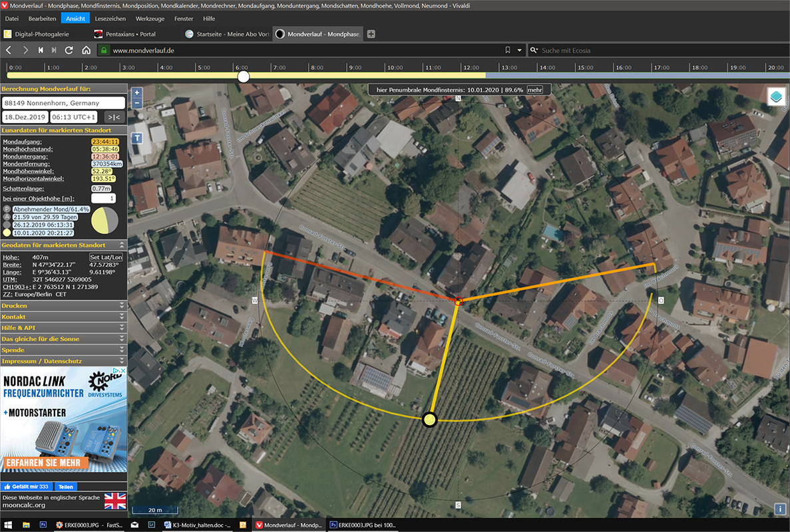Viewport: 790px width, 532px height.
Task: Click the date field 18.Dez.2019
Action: [25, 117]
